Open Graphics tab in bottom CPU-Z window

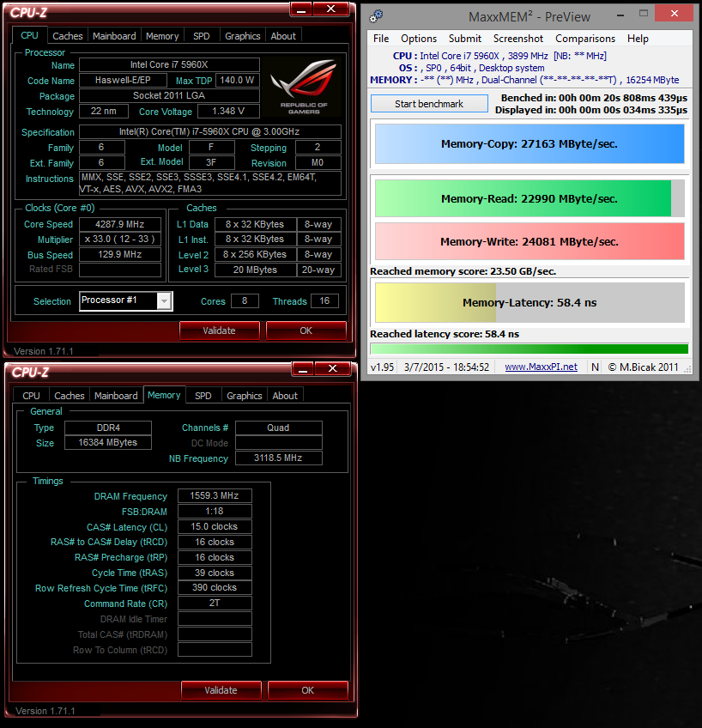(x=245, y=396)
